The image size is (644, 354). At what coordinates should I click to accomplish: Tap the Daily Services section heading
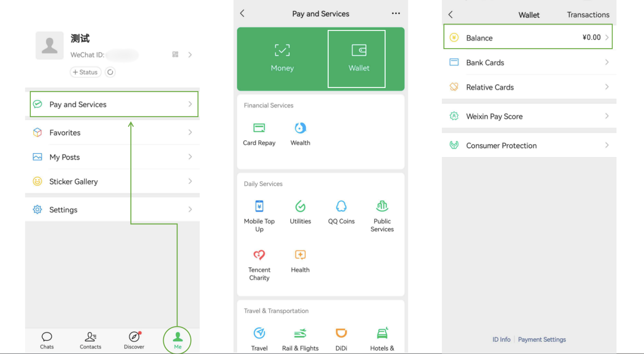point(263,184)
